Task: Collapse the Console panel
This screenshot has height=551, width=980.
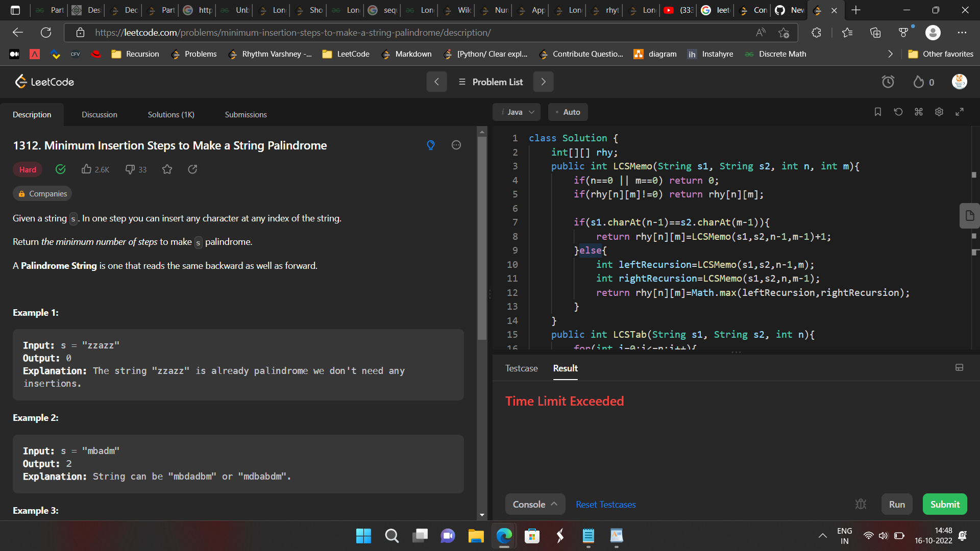Action: click(535, 504)
